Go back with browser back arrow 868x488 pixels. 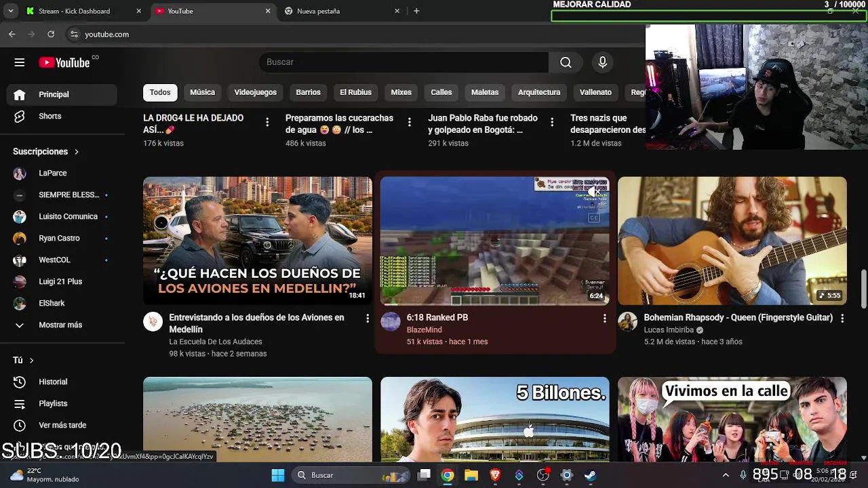pos(12,34)
